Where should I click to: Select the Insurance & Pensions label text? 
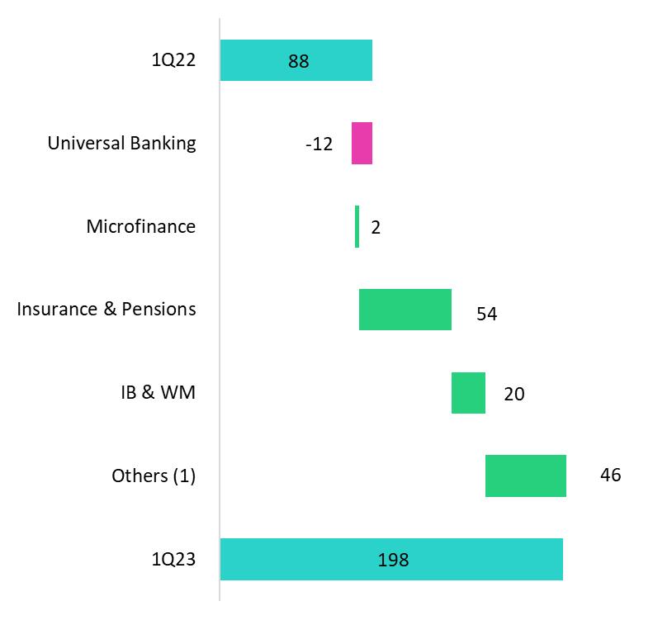click(106, 309)
